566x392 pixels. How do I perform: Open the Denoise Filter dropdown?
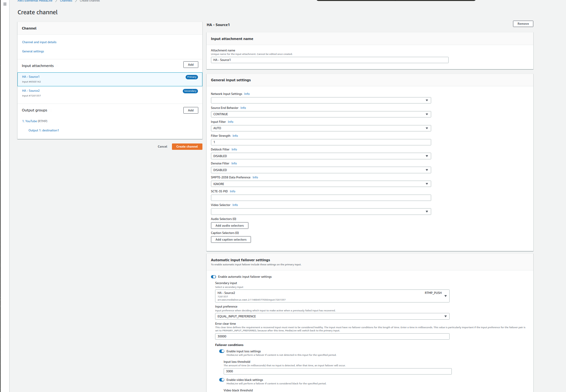(321, 170)
